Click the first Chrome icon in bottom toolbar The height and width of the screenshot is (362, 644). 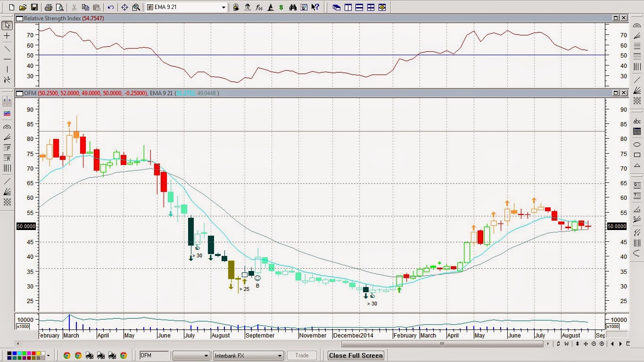pyautogui.click(x=67, y=355)
